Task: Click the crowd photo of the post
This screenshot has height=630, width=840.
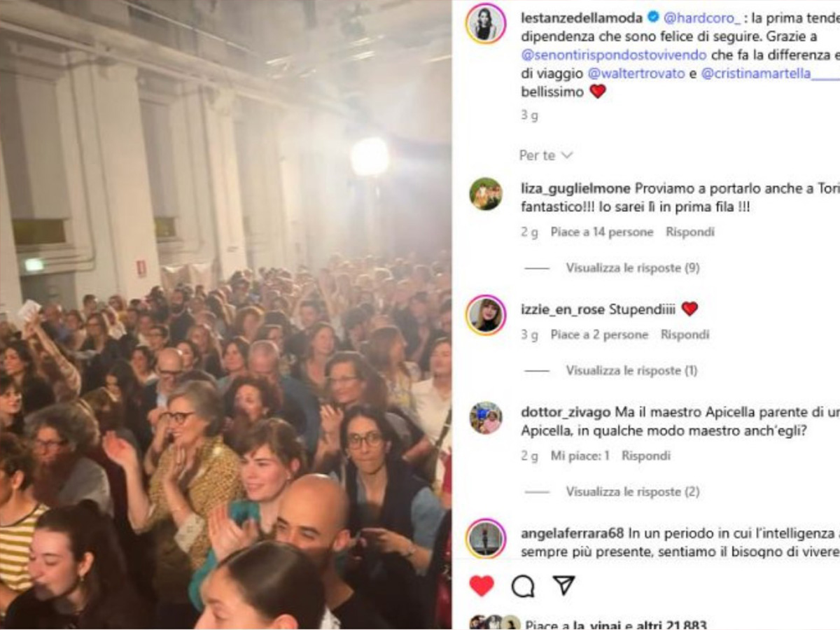Action: pyautogui.click(x=225, y=315)
